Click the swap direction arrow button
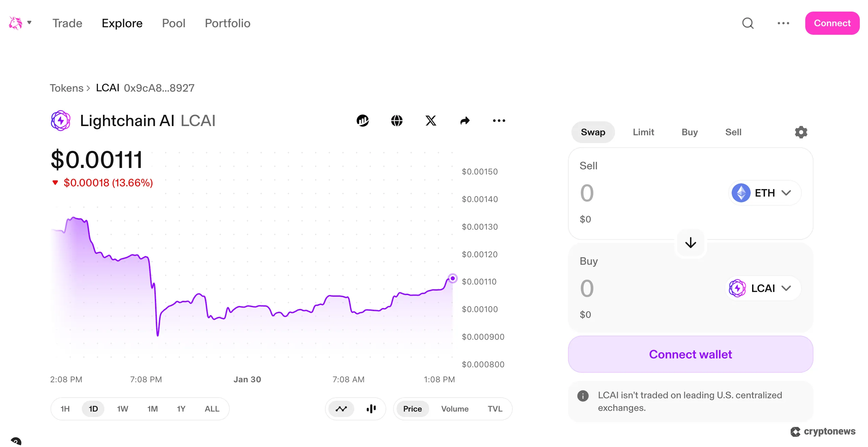Image resolution: width=868 pixels, height=447 pixels. tap(691, 243)
